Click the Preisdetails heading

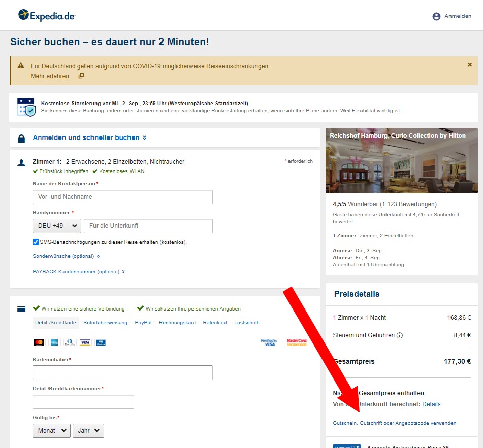[x=357, y=294]
